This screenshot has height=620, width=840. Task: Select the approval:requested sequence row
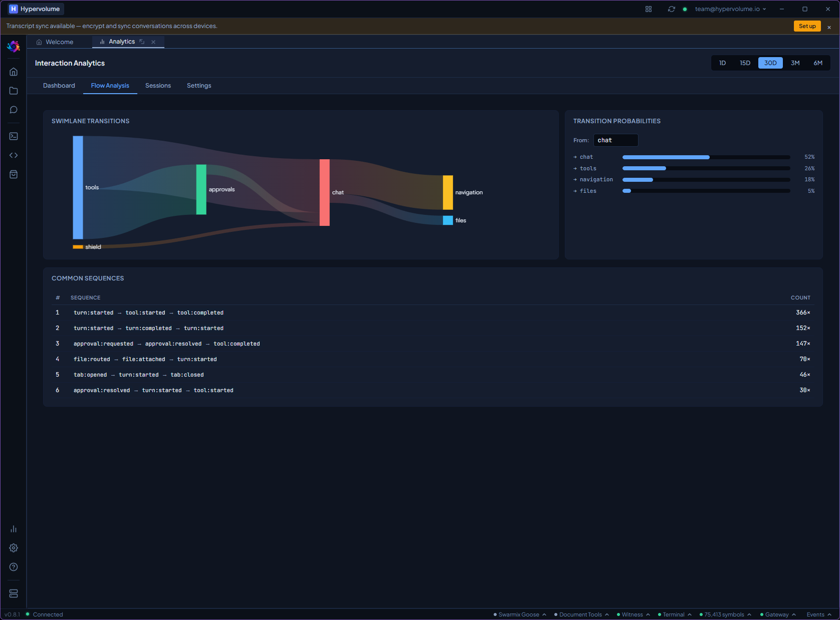[x=433, y=344]
